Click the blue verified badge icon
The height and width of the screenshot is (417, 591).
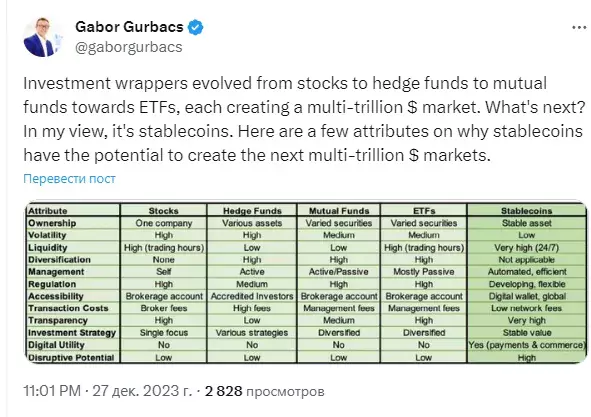[195, 27]
